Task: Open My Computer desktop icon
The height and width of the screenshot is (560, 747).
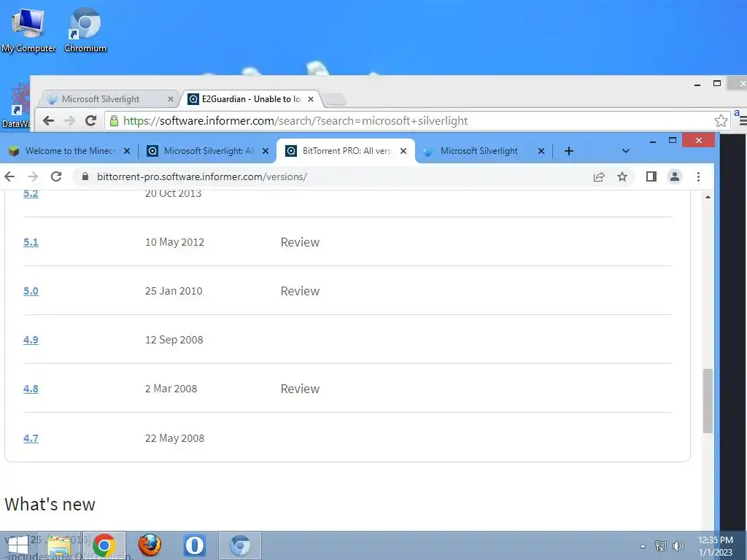Action: click(28, 31)
